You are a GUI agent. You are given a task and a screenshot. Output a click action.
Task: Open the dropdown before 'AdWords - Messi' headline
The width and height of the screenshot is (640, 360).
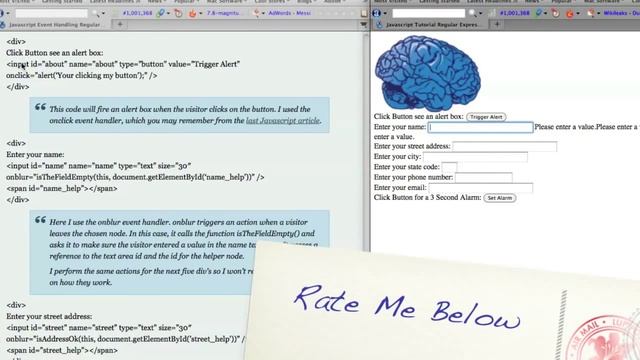pos(263,13)
